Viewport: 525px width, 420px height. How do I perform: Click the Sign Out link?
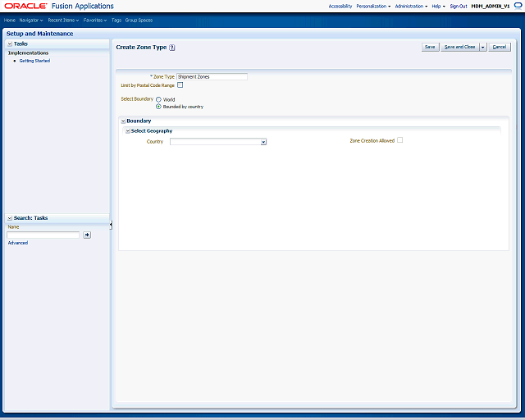coord(459,6)
